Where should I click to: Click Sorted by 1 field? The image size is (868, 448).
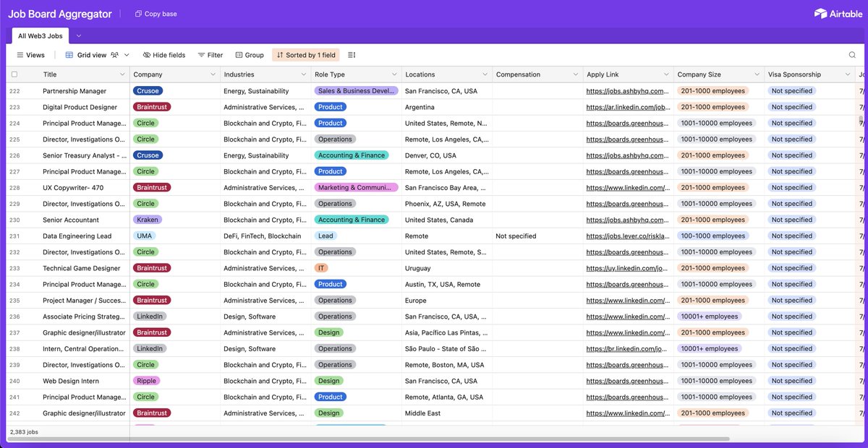click(305, 55)
